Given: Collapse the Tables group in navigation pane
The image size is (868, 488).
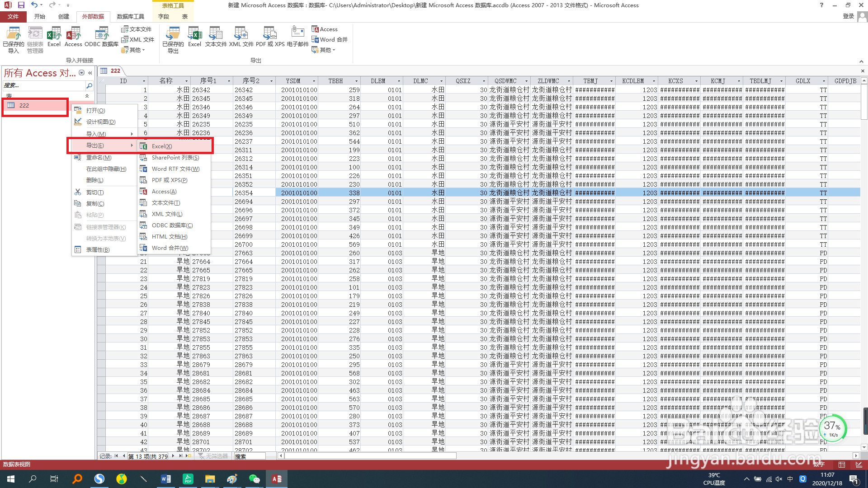Looking at the screenshot, I should [87, 96].
